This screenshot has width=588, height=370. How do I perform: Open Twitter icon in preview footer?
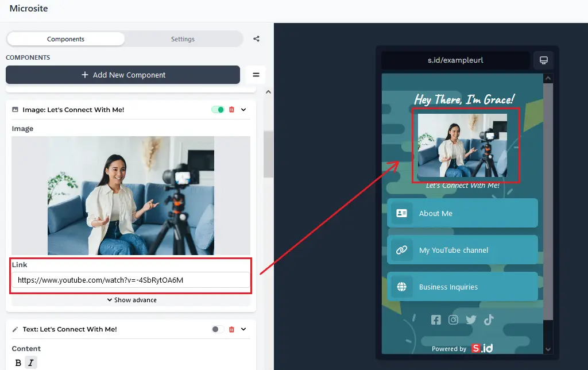click(x=471, y=320)
